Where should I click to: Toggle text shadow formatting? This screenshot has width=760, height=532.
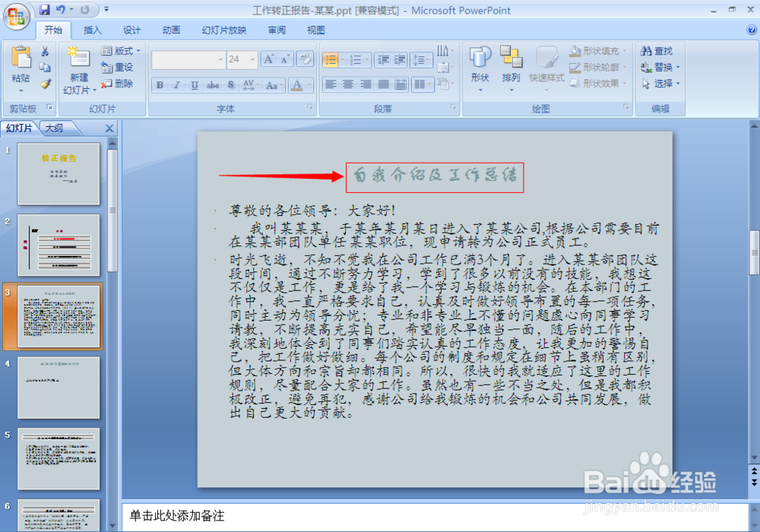click(x=231, y=85)
